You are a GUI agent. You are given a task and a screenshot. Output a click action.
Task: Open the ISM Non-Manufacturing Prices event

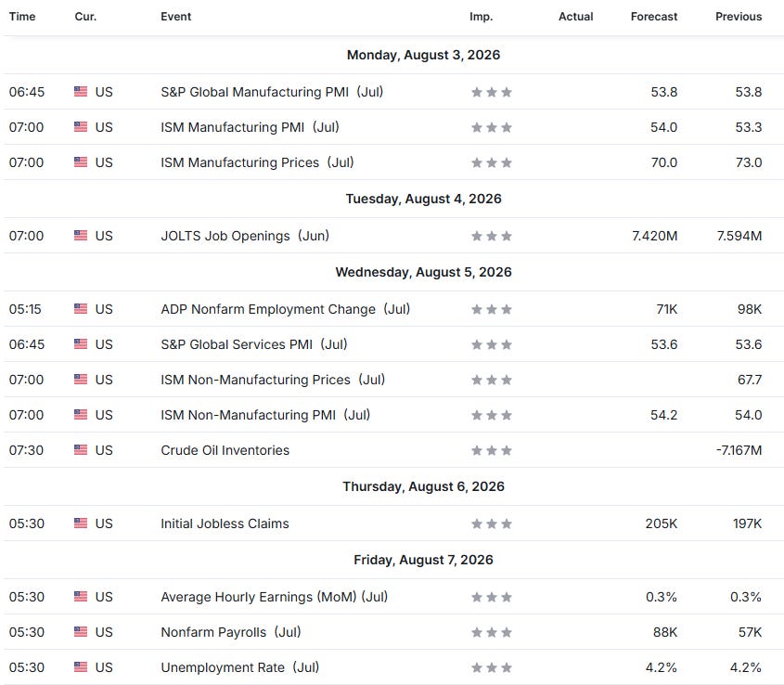pyautogui.click(x=273, y=380)
